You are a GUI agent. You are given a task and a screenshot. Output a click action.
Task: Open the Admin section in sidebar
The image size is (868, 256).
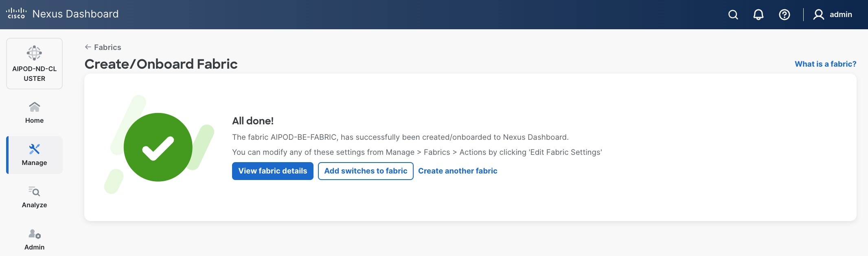coord(35,239)
